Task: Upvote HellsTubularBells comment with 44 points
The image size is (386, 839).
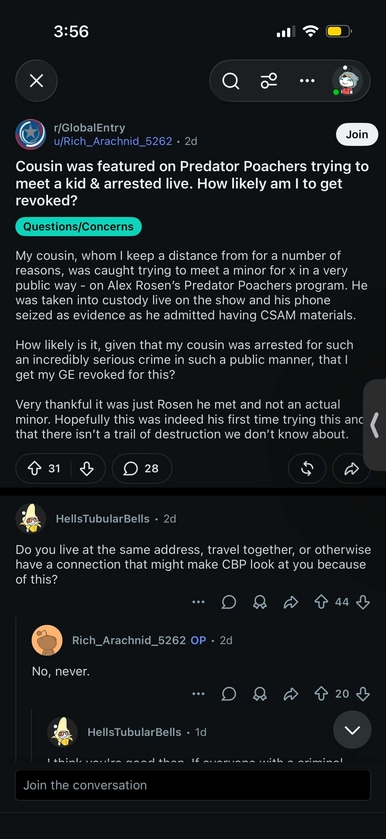Action: pos(321,602)
